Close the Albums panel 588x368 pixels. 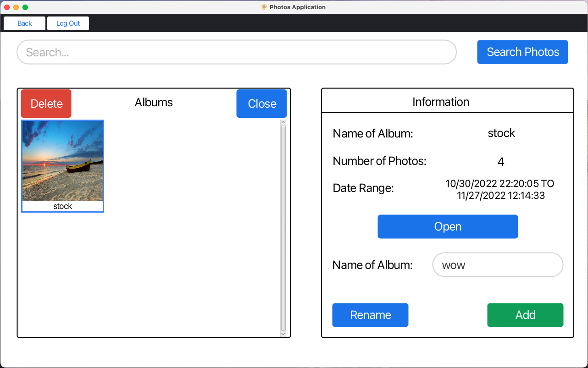point(261,104)
